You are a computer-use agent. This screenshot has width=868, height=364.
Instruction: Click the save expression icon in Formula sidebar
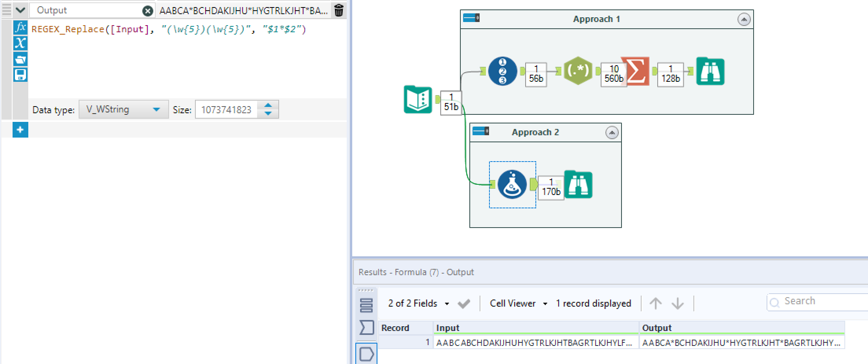(x=20, y=75)
